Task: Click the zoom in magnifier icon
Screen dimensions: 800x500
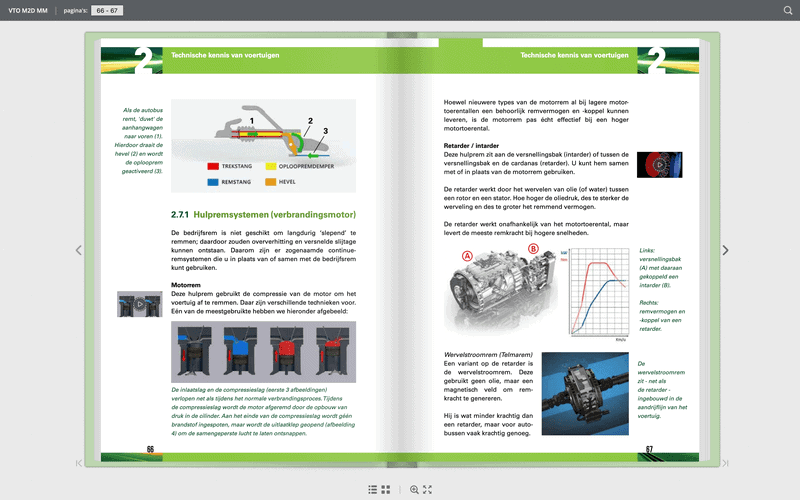Action: (x=414, y=489)
